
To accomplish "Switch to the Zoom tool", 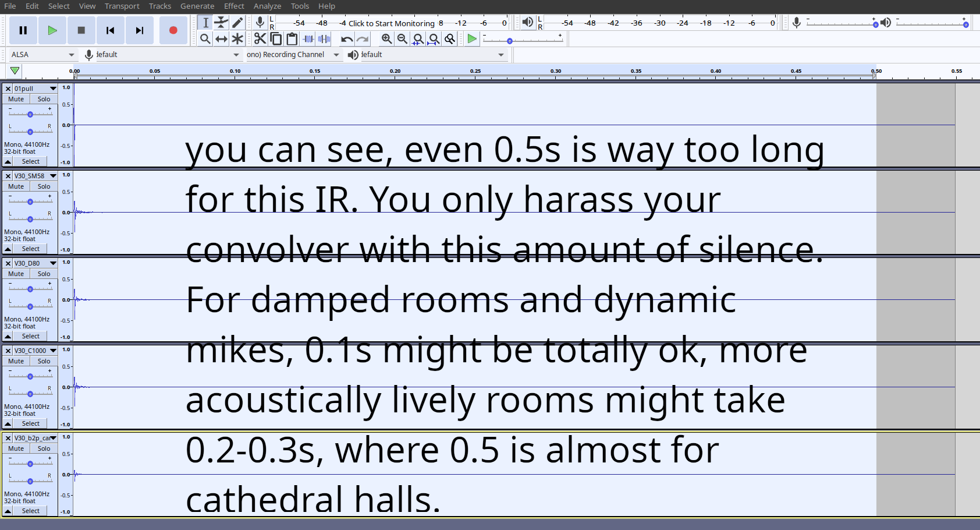I will tap(205, 39).
